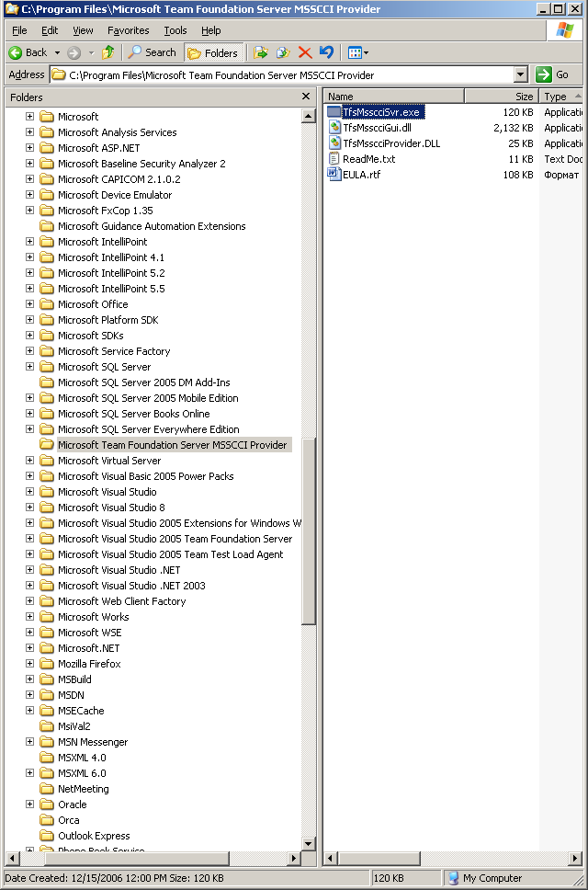Screen dimensions: 588x890
Task: Select the Microsoft Service Factory folder icon
Action: (47, 351)
